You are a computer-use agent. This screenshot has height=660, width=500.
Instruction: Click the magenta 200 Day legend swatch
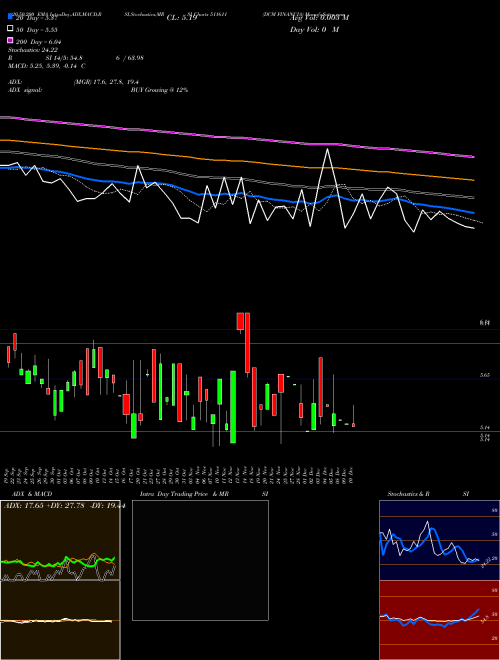tap(10, 40)
